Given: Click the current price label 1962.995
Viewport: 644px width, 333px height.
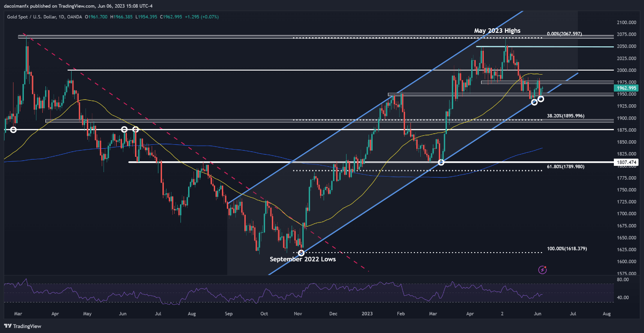Looking at the screenshot, I should (x=626, y=88).
